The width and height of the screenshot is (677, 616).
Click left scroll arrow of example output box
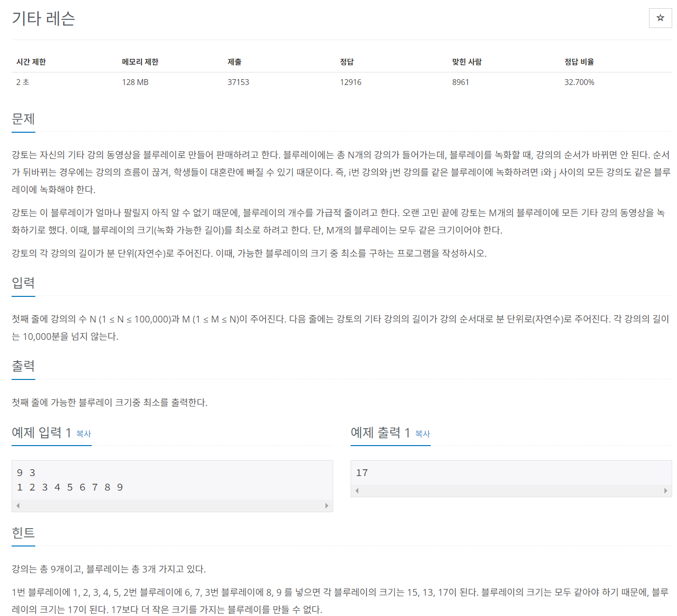tap(357, 490)
